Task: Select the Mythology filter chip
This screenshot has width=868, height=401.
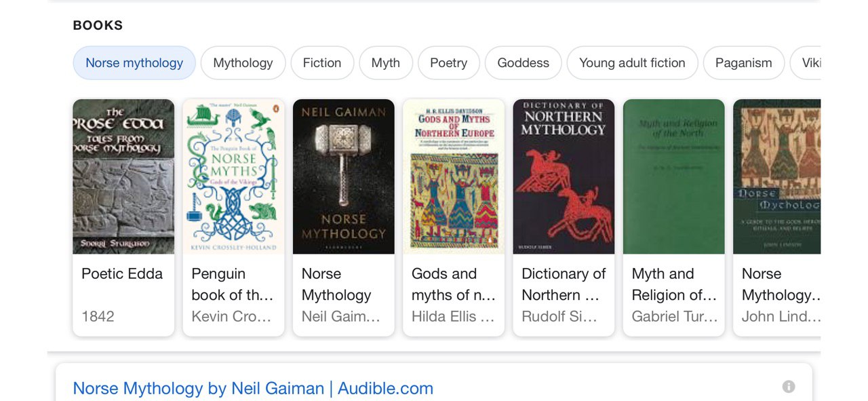Action: (243, 63)
